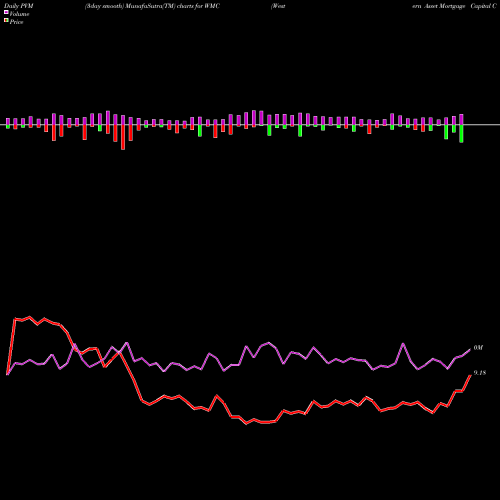Click the Volume legend color swatch
The image size is (500, 500).
tap(6, 12)
